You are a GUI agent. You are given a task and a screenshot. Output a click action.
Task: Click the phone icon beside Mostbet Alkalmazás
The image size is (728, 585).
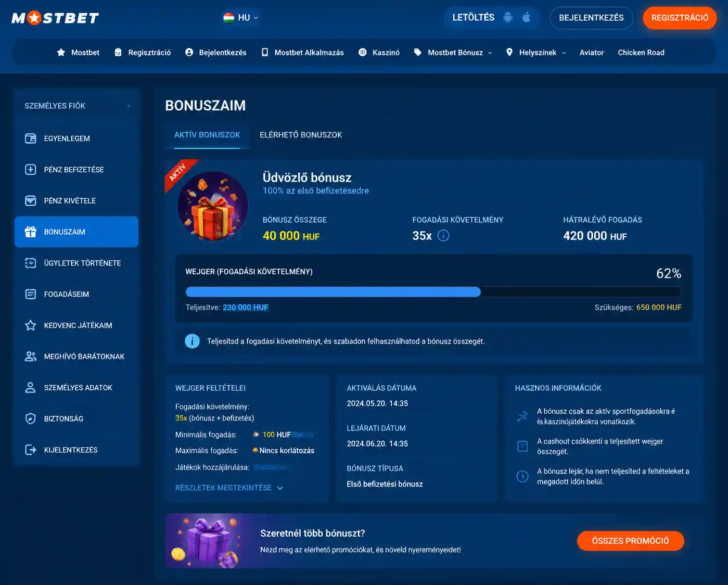[x=265, y=53]
